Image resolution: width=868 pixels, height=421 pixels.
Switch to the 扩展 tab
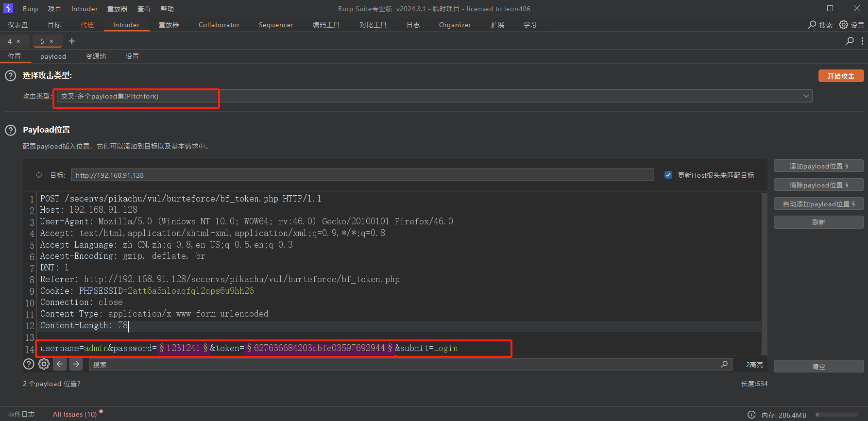497,25
